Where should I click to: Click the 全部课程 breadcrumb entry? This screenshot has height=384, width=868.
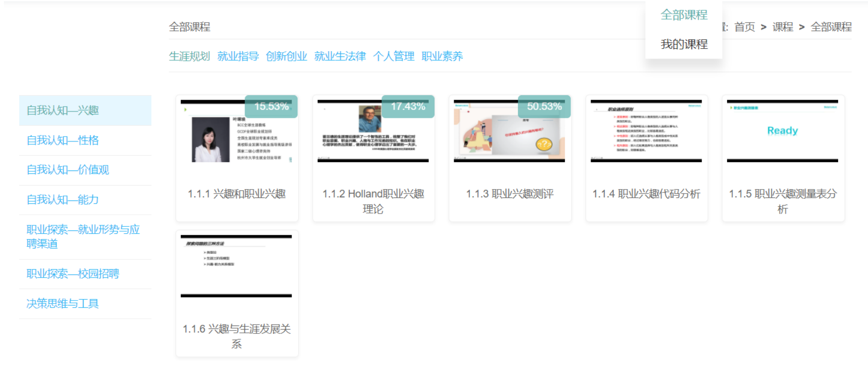(x=831, y=27)
